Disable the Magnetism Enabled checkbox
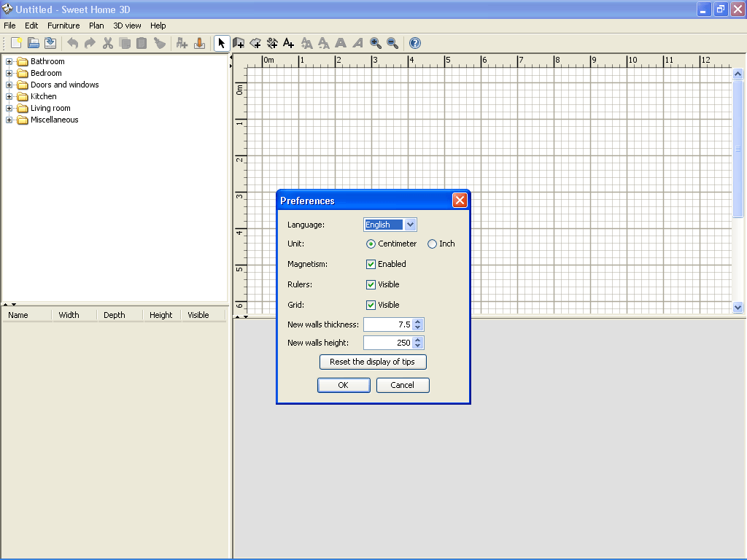The width and height of the screenshot is (747, 560). pos(371,264)
